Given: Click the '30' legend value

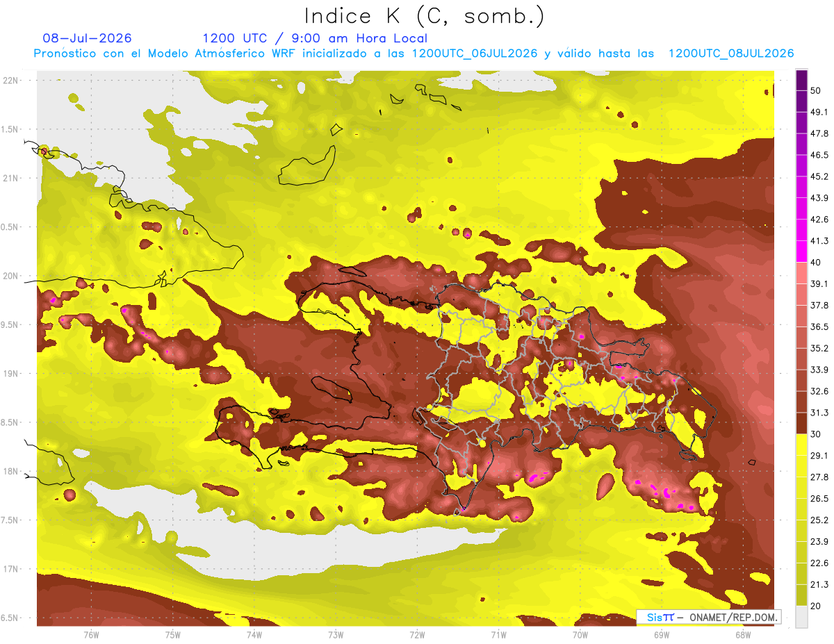Looking at the screenshot, I should [x=816, y=434].
